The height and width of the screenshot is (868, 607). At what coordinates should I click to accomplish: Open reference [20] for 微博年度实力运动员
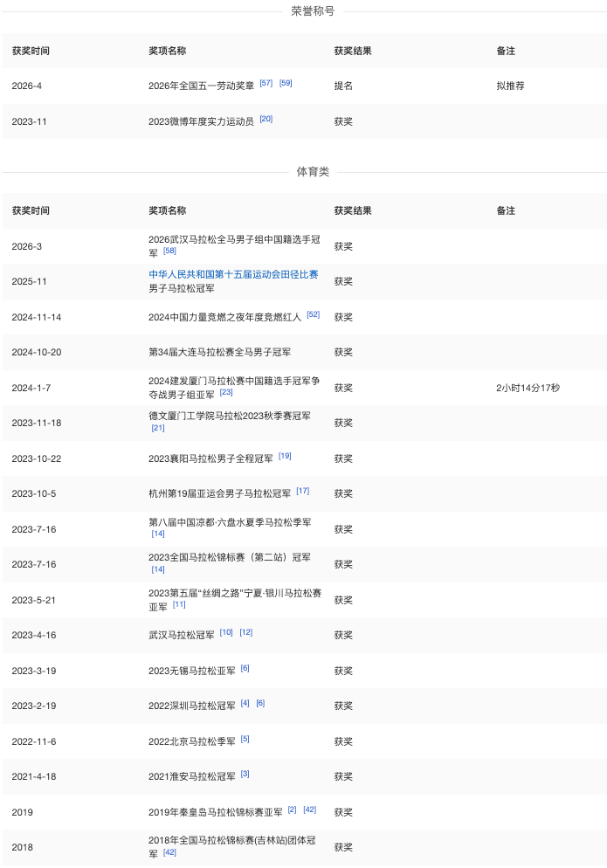point(266,120)
